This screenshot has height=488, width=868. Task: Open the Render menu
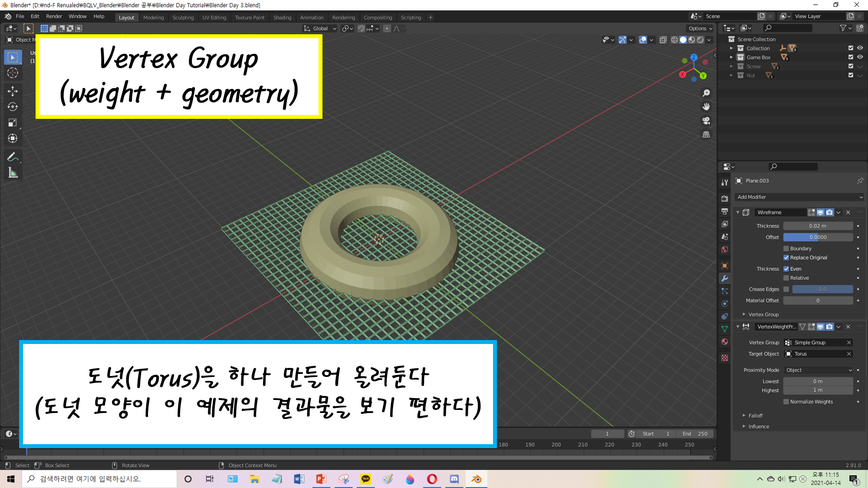(54, 16)
